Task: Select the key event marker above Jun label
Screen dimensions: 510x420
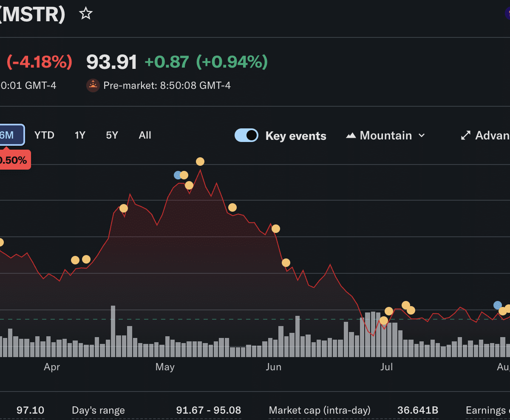Action: click(x=276, y=229)
